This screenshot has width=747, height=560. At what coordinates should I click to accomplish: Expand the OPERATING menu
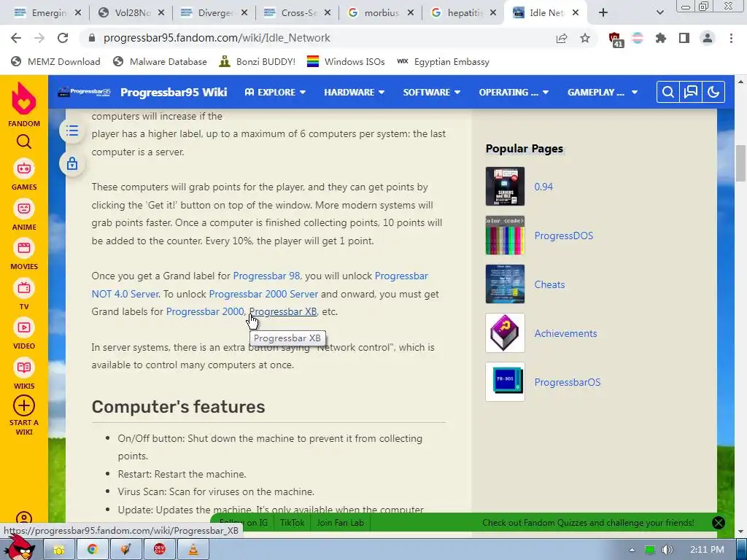pos(514,92)
